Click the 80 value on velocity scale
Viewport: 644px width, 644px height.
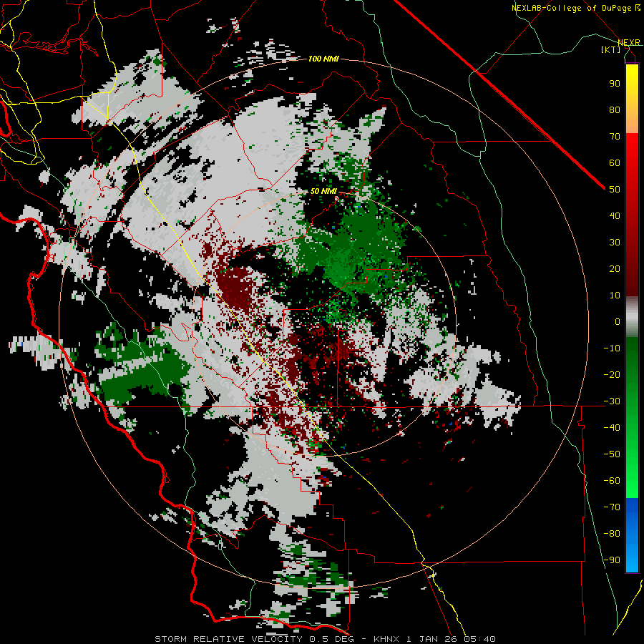point(615,110)
